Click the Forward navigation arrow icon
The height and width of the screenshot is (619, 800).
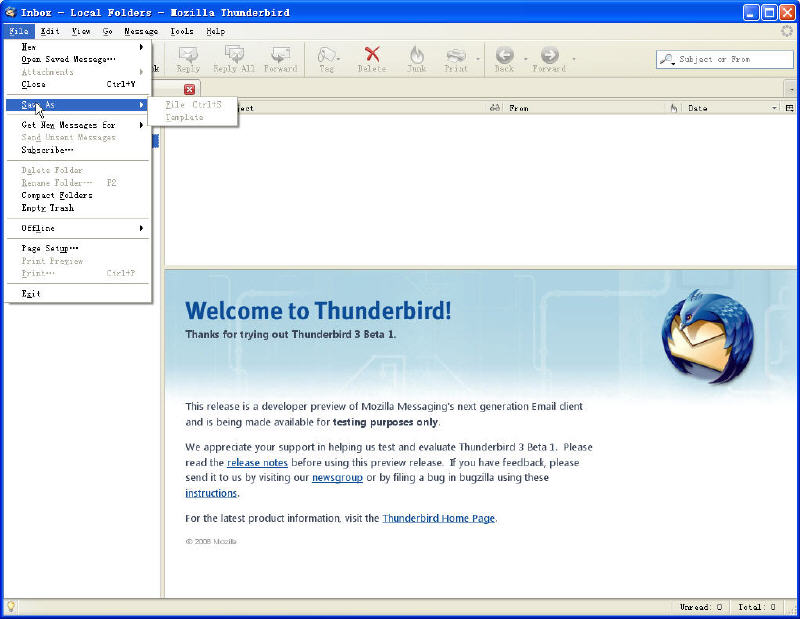tap(549, 54)
